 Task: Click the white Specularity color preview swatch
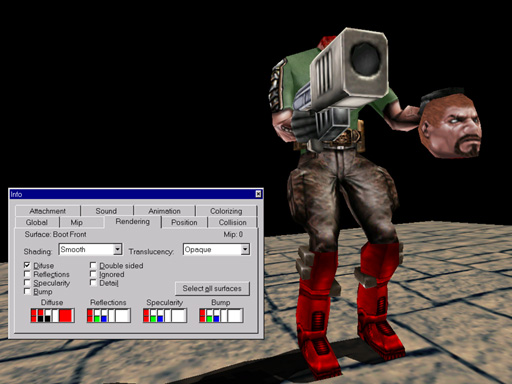coord(179,315)
